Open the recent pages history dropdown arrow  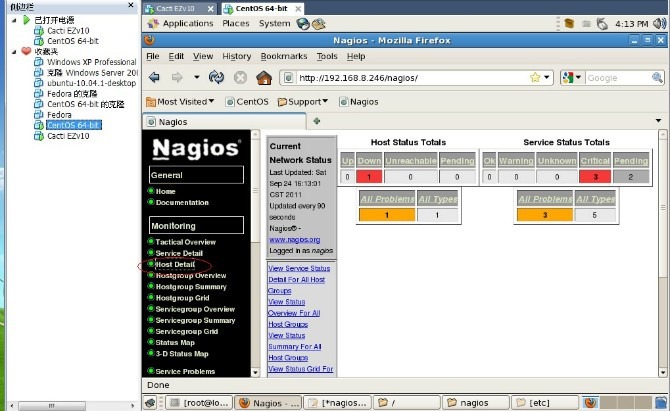point(196,77)
